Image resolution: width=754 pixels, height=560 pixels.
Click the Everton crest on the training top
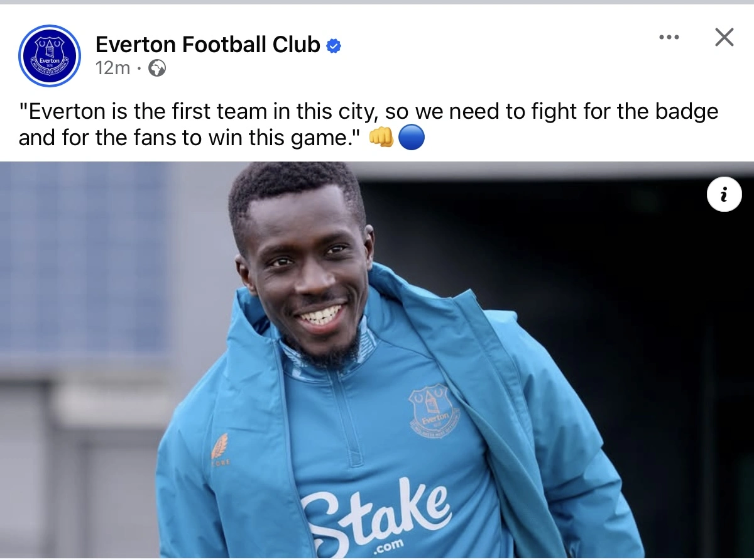click(432, 411)
